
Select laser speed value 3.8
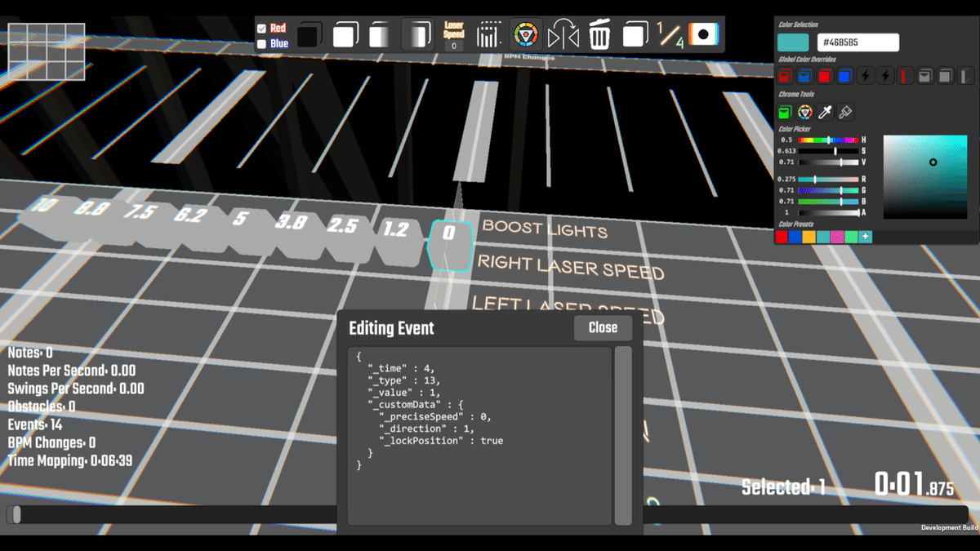tap(291, 221)
